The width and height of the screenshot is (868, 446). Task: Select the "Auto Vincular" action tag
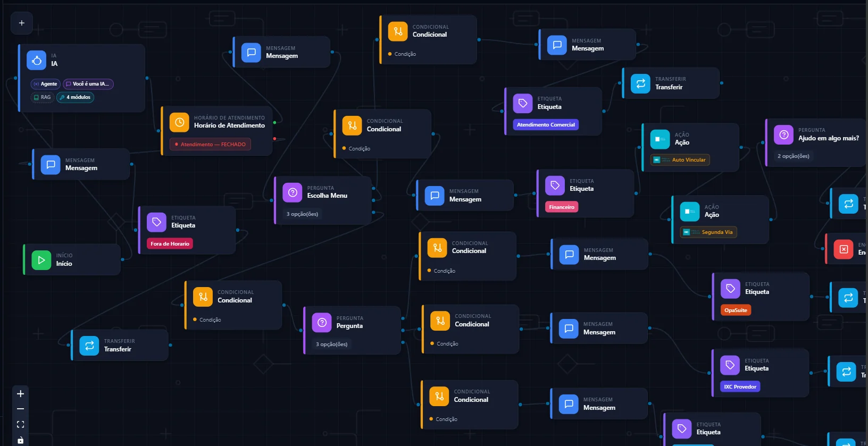pos(680,160)
